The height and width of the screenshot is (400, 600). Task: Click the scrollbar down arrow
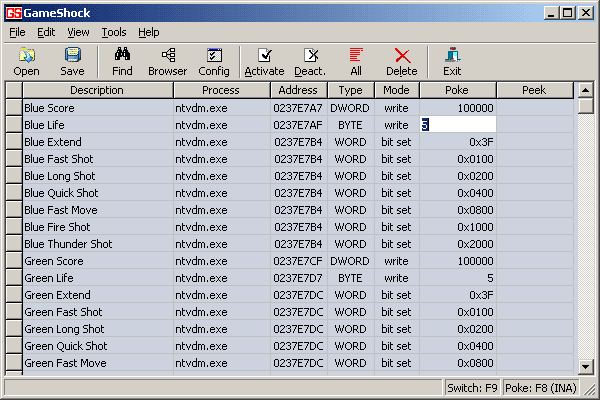pyautogui.click(x=585, y=367)
